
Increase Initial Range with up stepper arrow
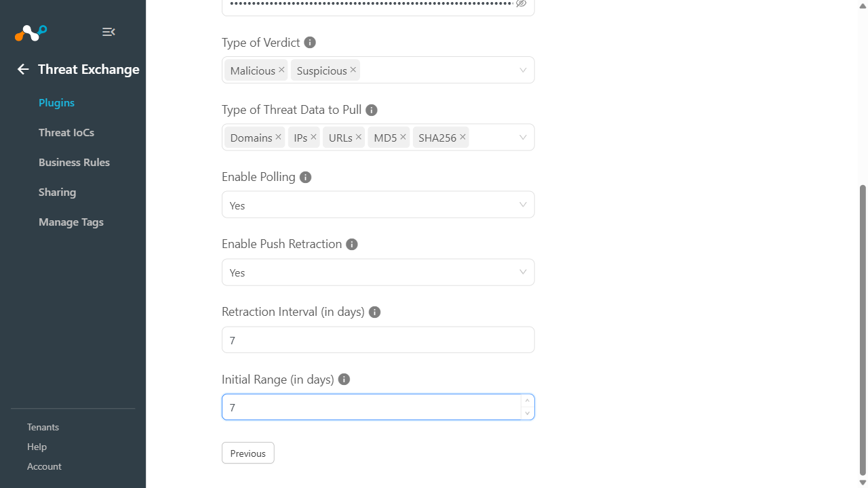click(x=527, y=401)
